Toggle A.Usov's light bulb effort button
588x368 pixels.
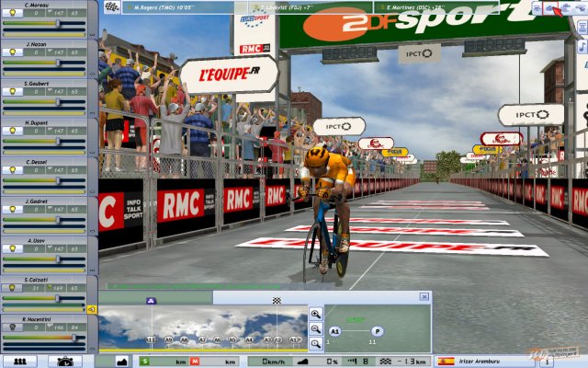(13, 248)
